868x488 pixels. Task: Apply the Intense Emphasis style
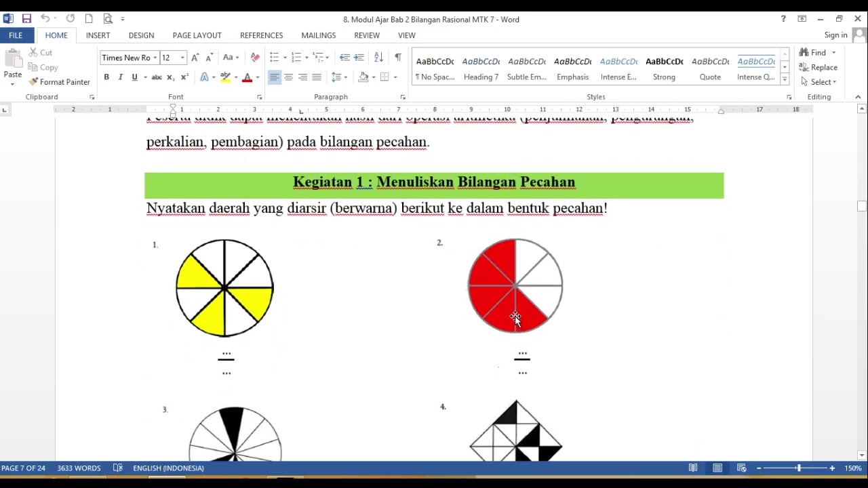(618, 68)
